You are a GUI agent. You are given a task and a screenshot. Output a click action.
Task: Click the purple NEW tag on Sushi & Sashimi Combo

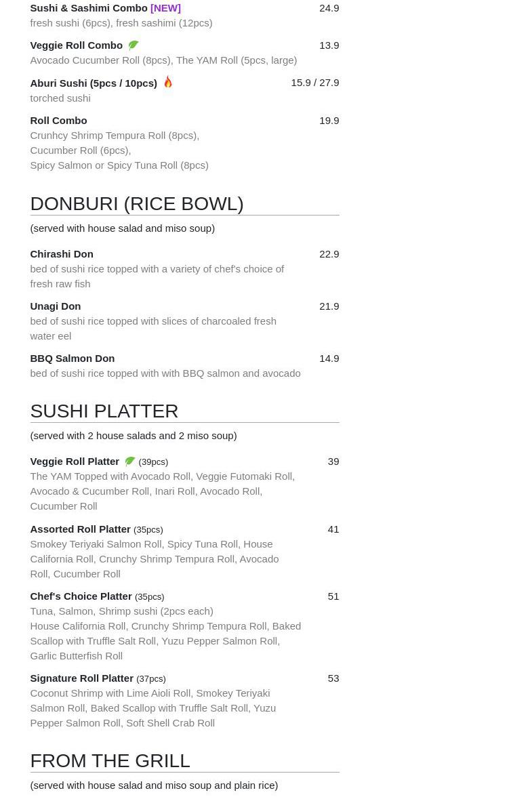(x=165, y=8)
